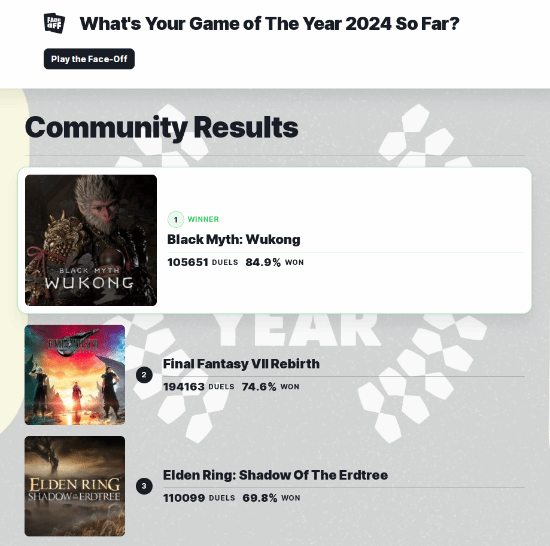Open the Black Myth: Wukong cover thumbnail

[91, 240]
